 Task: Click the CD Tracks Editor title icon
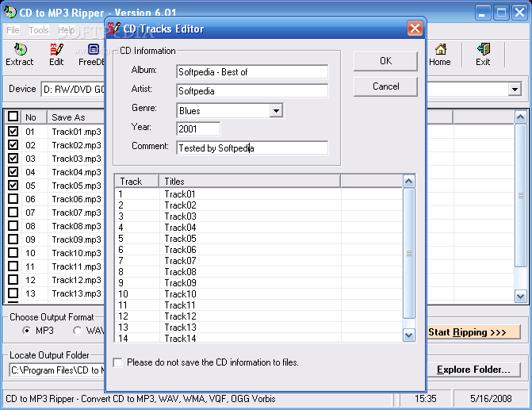pyautogui.click(x=113, y=29)
